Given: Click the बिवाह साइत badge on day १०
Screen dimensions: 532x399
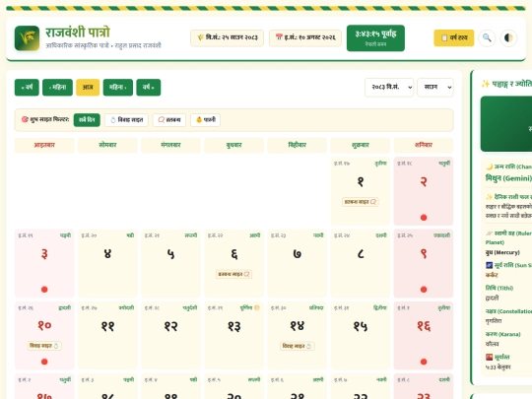Looking at the screenshot, I should click(x=44, y=346).
